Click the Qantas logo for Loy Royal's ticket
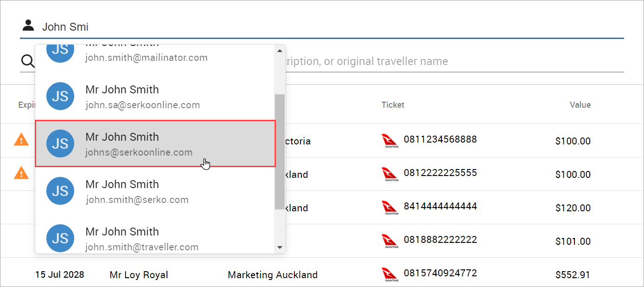Viewport: 644px width, 287px height. pos(389,274)
